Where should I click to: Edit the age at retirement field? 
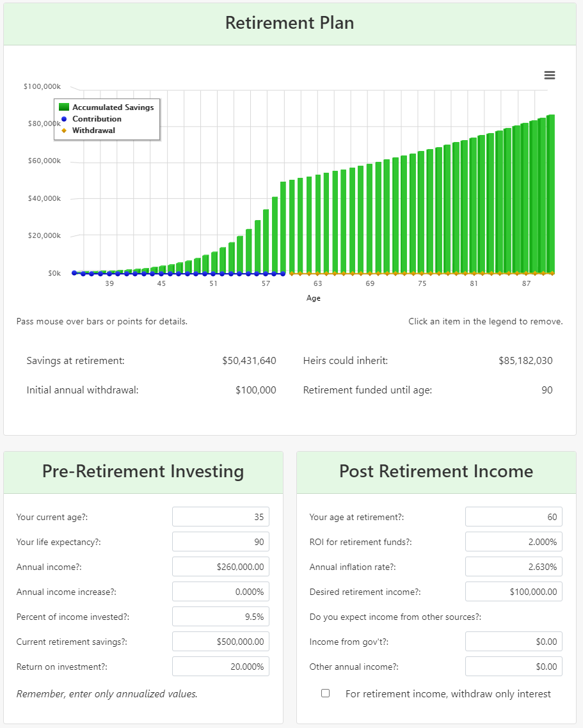point(514,517)
